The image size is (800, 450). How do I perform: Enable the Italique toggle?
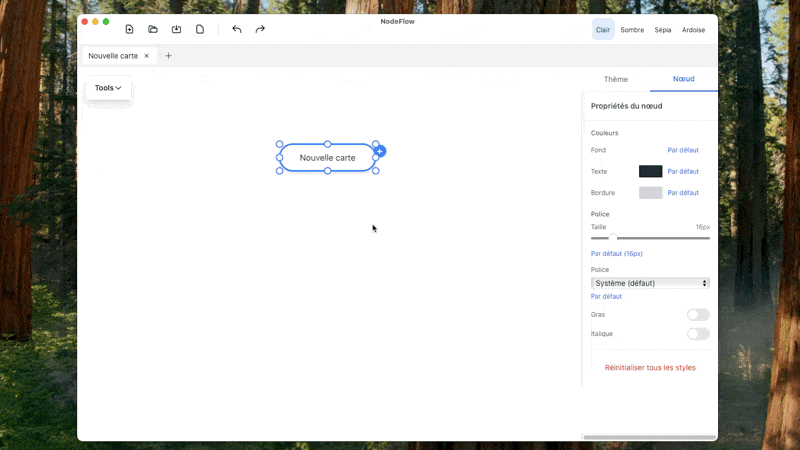coord(698,334)
